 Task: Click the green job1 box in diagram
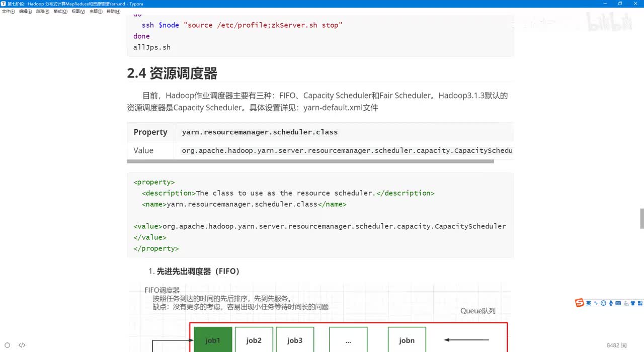pyautogui.click(x=213, y=339)
